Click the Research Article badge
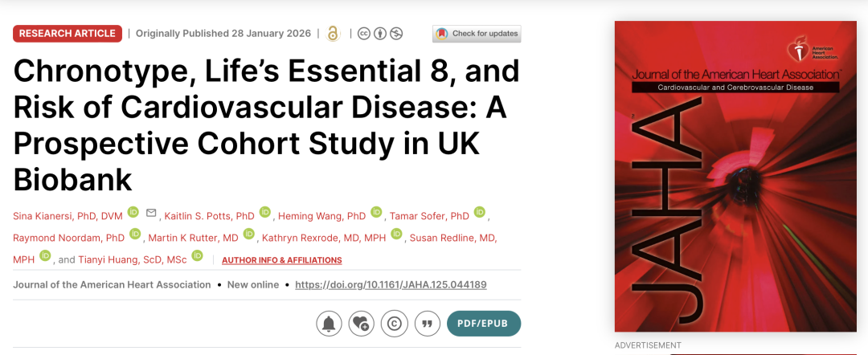This screenshot has width=868, height=355. click(x=68, y=34)
